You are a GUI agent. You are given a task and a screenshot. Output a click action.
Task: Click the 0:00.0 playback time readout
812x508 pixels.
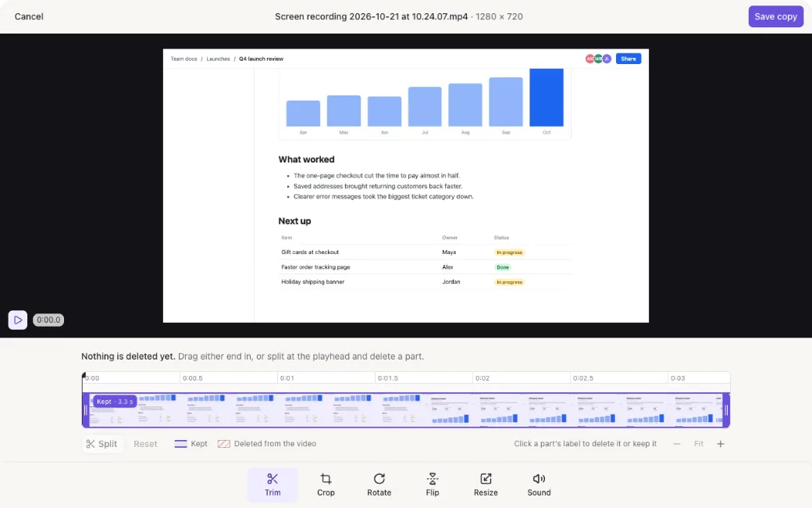click(x=48, y=320)
